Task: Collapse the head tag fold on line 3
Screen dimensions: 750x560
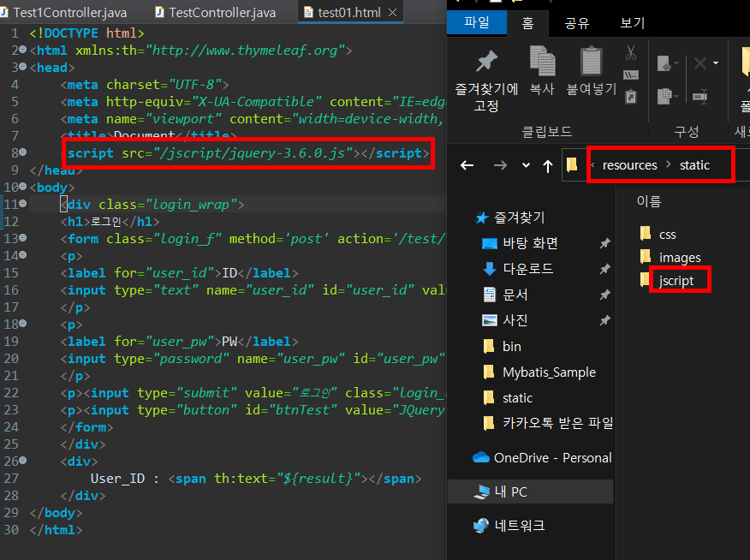Action: [22, 67]
